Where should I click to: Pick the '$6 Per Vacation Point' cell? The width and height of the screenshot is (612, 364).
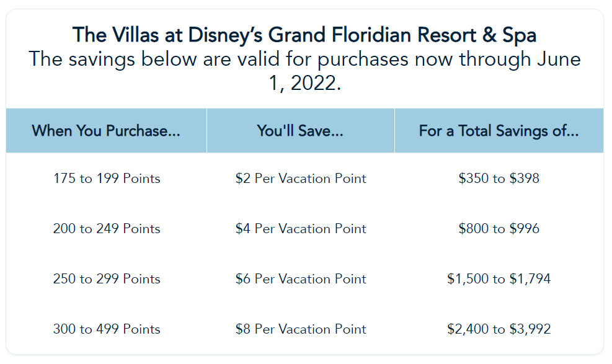click(301, 279)
